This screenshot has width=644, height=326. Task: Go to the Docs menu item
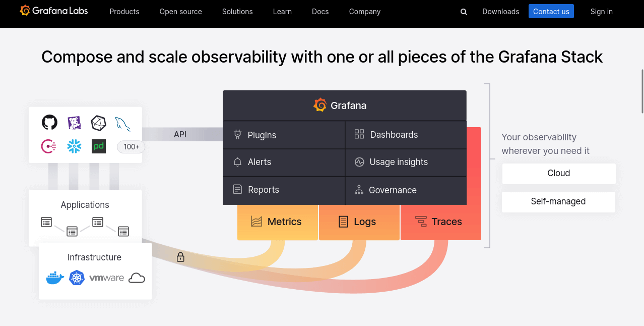[x=320, y=12]
